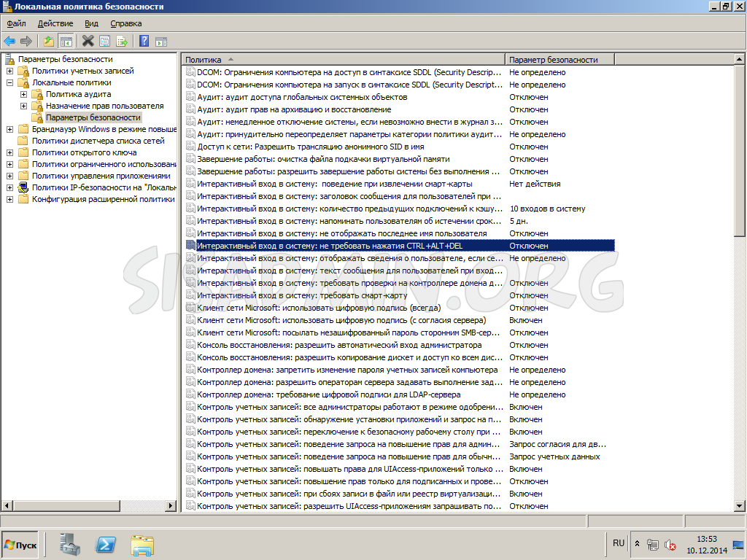Sort the list by the Политика column header
Image resolution: width=747 pixels, height=560 pixels.
(x=343, y=60)
